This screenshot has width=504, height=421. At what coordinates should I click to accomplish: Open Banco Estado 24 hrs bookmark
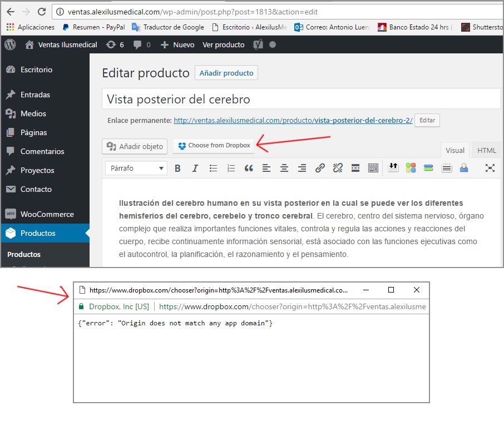415,27
